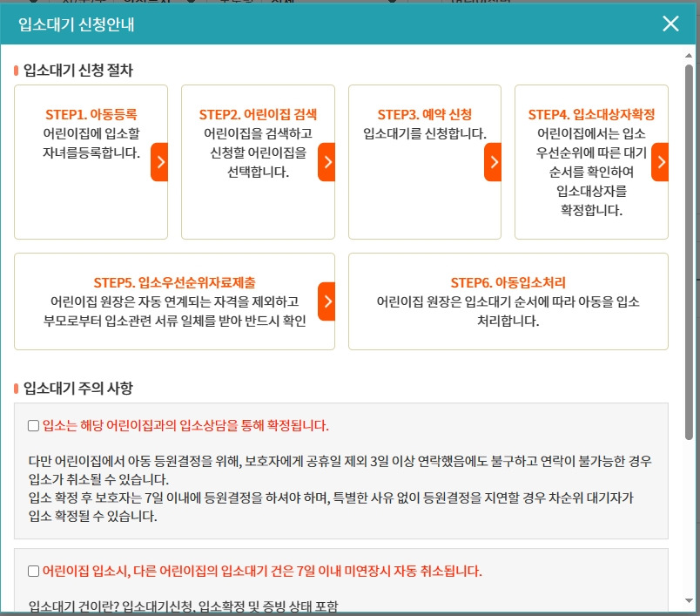Image resolution: width=700 pixels, height=616 pixels.
Task: Click the arrow icon on STEP3 예약 신청 card
Action: tap(494, 162)
